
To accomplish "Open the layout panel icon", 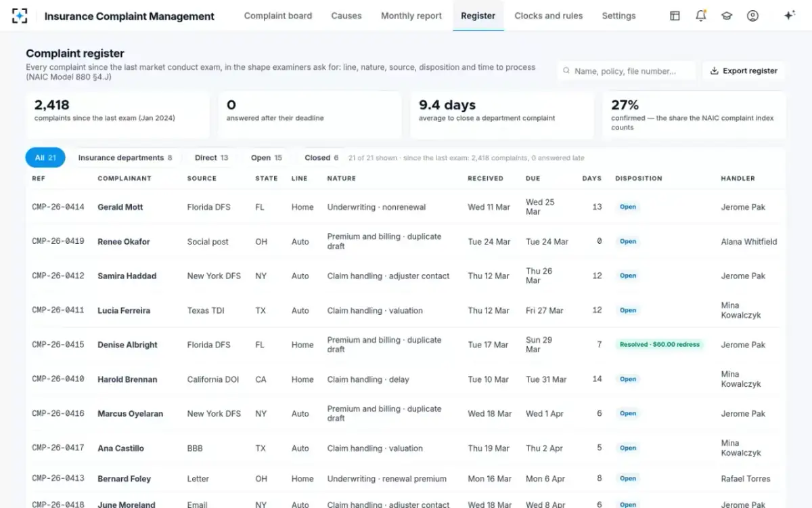I will pos(675,16).
